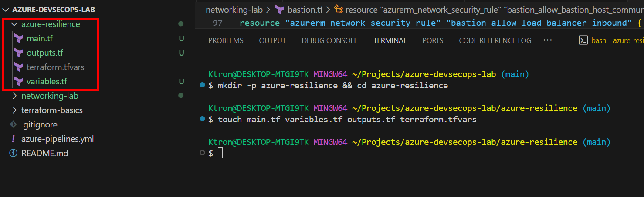Open the panel overflow menu (three dots)
The width and height of the screenshot is (644, 197).
point(548,40)
